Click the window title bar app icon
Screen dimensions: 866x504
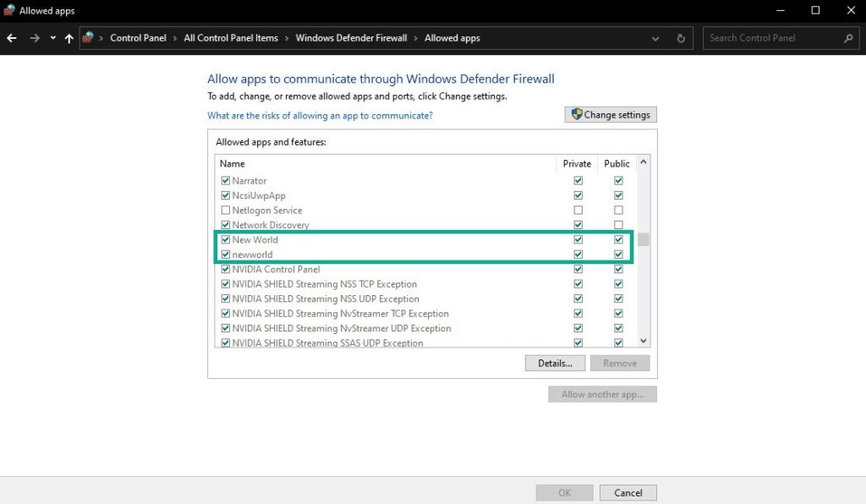point(8,10)
